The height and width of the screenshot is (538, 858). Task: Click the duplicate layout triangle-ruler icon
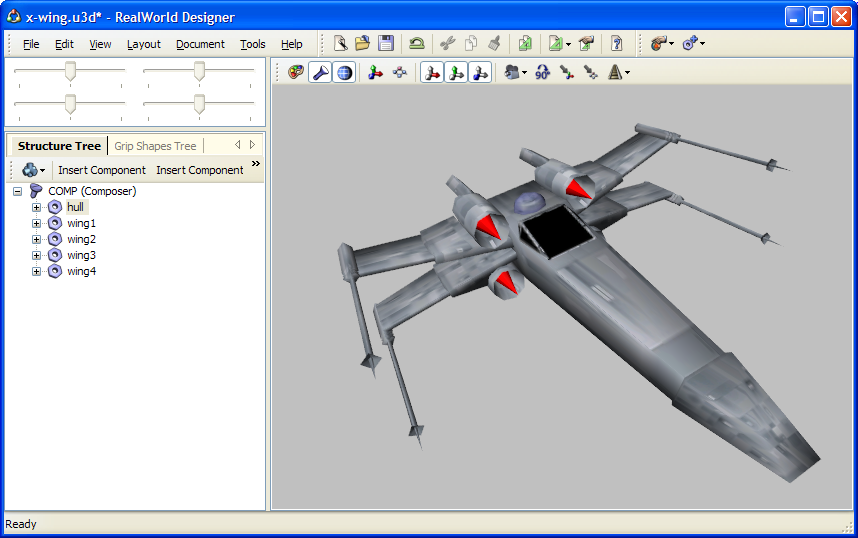525,43
